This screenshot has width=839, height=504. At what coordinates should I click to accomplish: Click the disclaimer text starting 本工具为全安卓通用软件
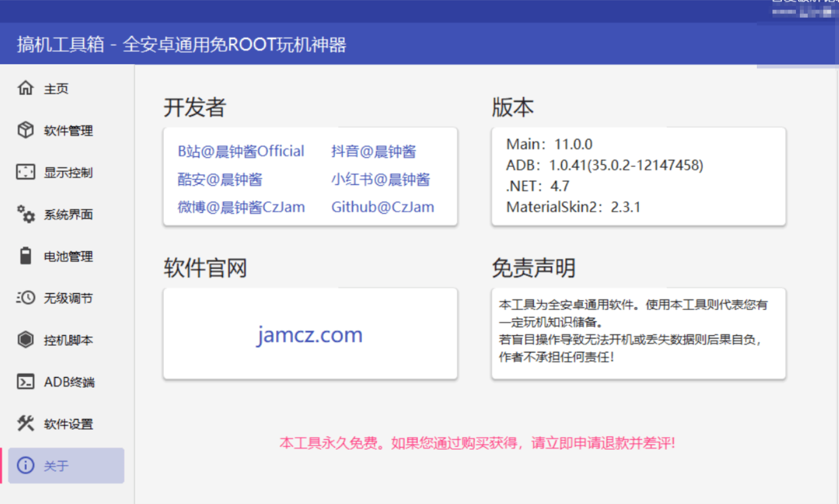point(633,331)
